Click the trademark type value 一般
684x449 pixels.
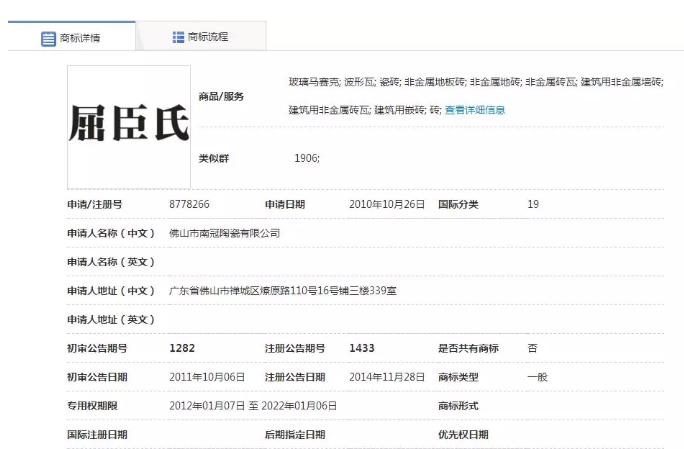click(537, 377)
